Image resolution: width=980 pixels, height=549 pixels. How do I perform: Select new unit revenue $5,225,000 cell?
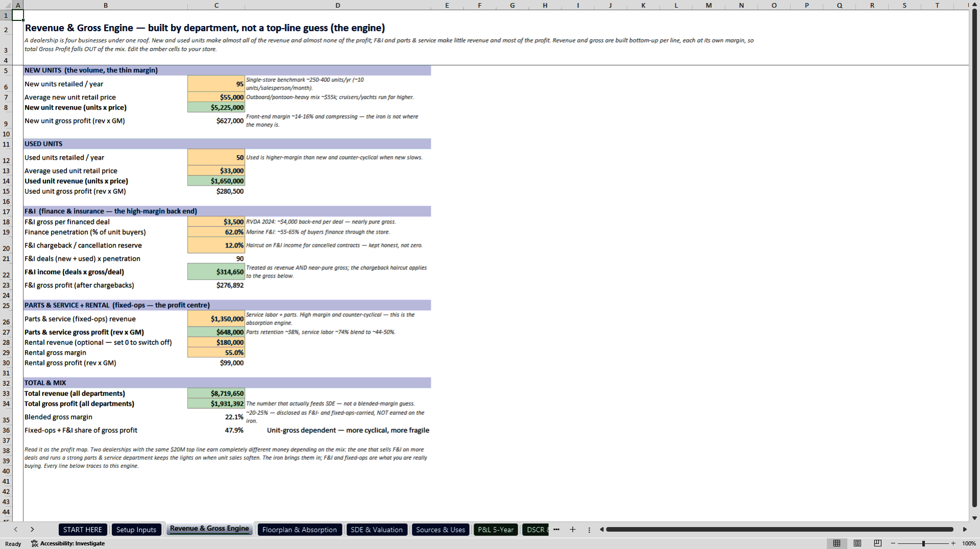[216, 107]
